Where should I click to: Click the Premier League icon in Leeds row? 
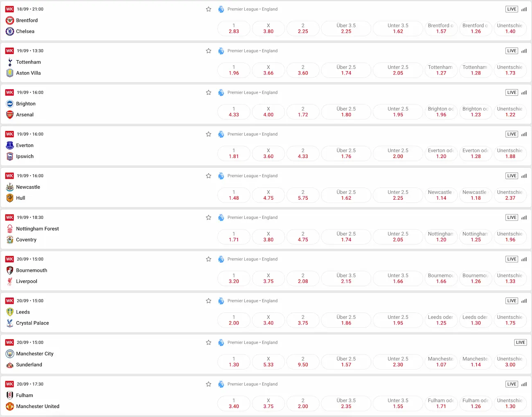click(221, 301)
